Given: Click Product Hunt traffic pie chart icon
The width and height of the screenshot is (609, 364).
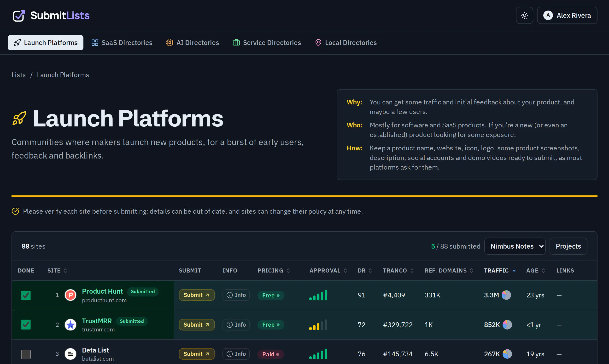Looking at the screenshot, I should point(506,295).
